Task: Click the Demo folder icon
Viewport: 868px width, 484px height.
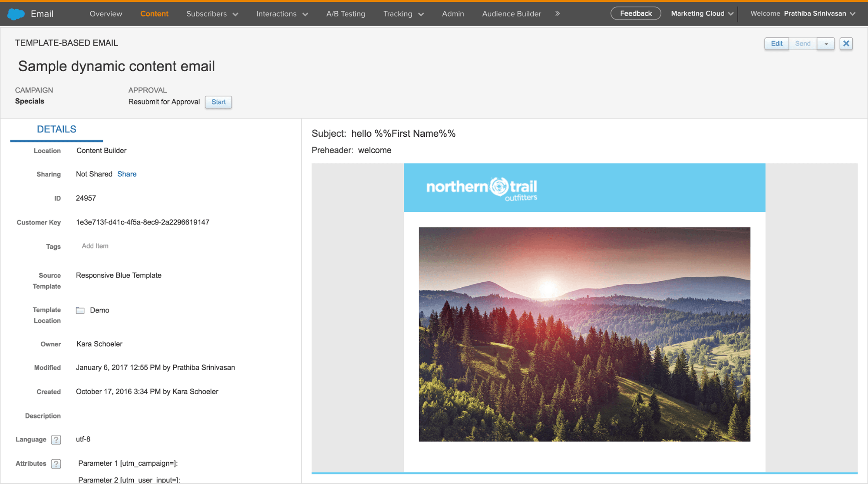Action: coord(80,310)
